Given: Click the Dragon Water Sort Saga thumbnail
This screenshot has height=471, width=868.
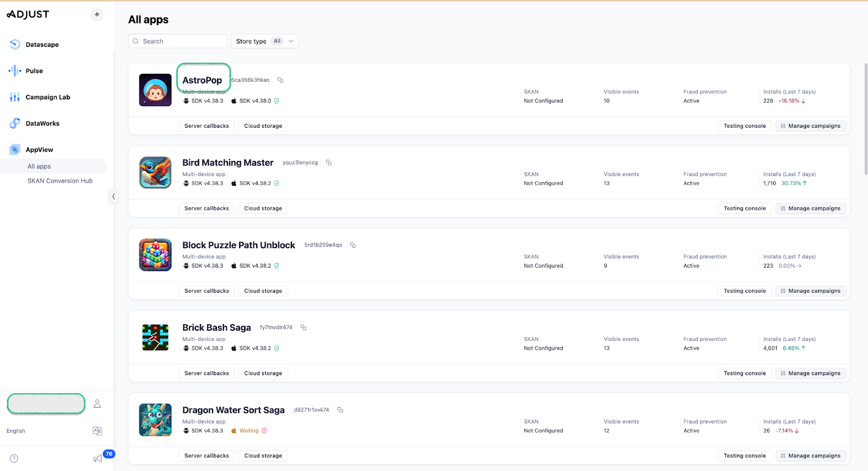Looking at the screenshot, I should 155,420.
